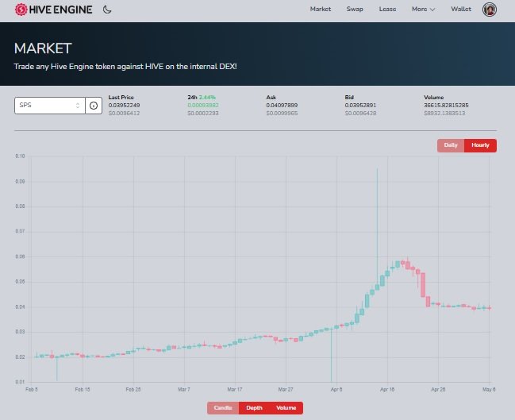Click Bid price 0.03952891
The height and width of the screenshot is (420, 515).
click(x=360, y=105)
